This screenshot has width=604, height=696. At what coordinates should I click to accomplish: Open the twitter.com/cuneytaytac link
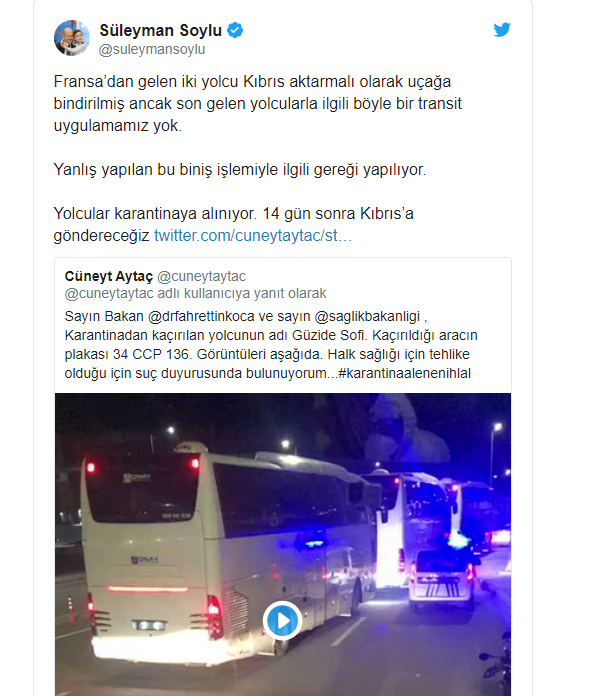pyautogui.click(x=253, y=235)
